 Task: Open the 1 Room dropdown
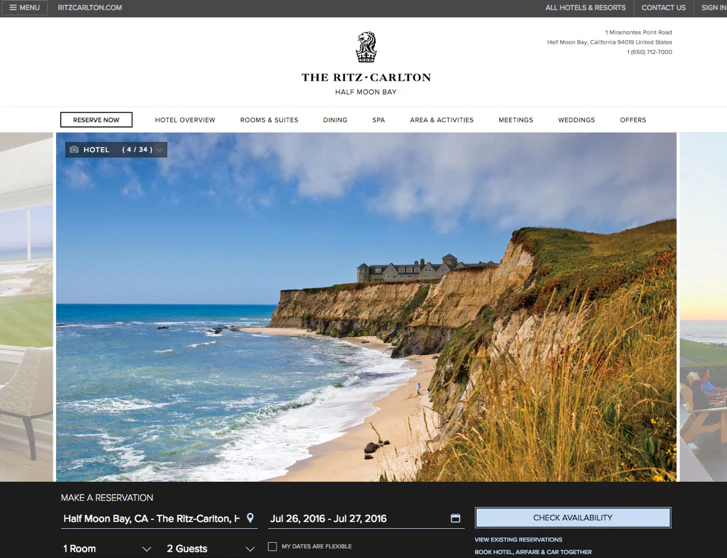click(x=107, y=549)
